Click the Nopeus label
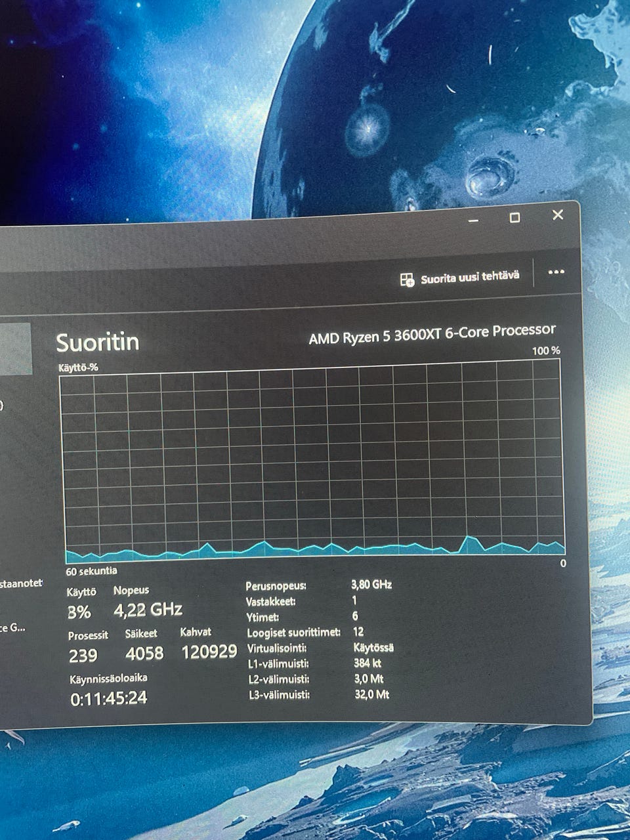 point(131,591)
